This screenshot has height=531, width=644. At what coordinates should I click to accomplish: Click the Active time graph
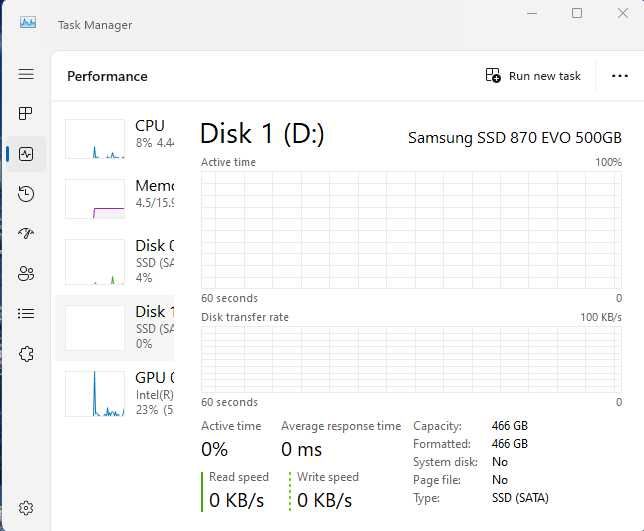click(x=412, y=231)
